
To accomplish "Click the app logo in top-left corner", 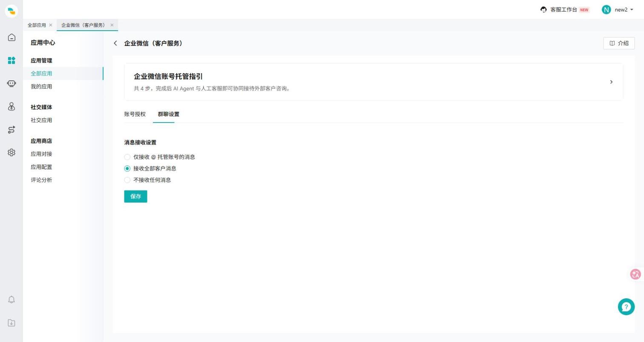I will tap(11, 11).
